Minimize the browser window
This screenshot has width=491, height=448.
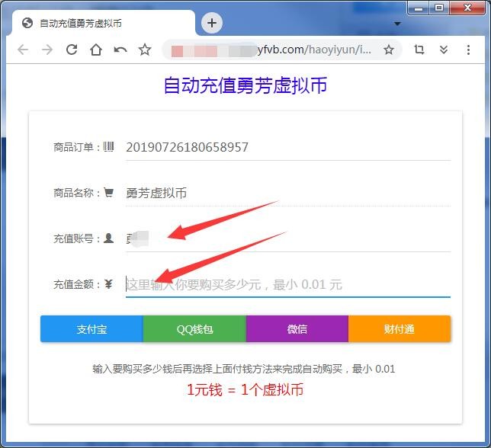[x=418, y=8]
